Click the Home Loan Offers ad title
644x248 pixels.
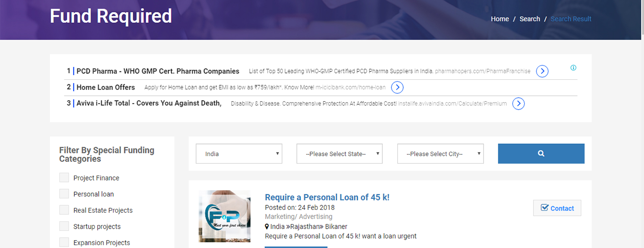pyautogui.click(x=106, y=87)
